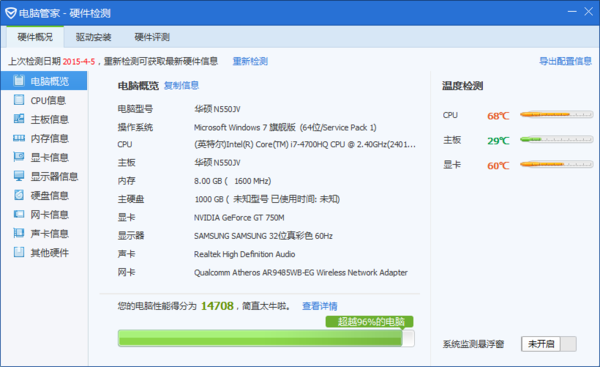The height and width of the screenshot is (367, 600).
Task: Click 'Realtek High Definition Audio' value
Action: click(x=245, y=254)
